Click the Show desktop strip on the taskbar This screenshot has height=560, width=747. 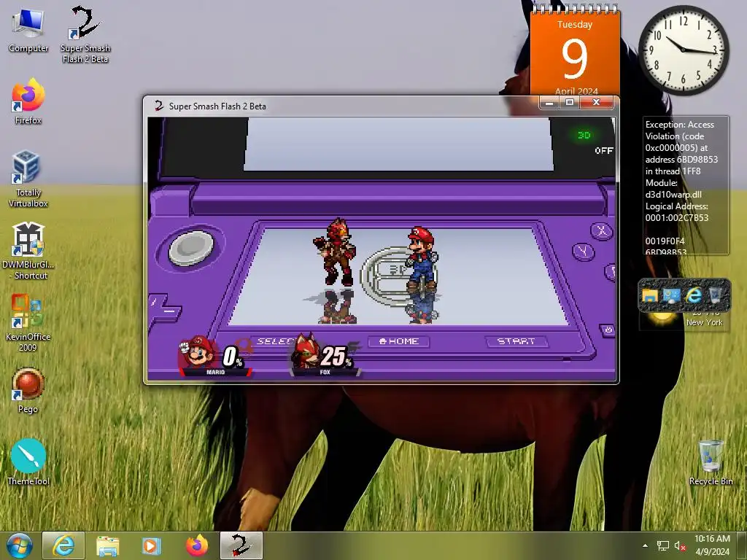pyautogui.click(x=742, y=545)
